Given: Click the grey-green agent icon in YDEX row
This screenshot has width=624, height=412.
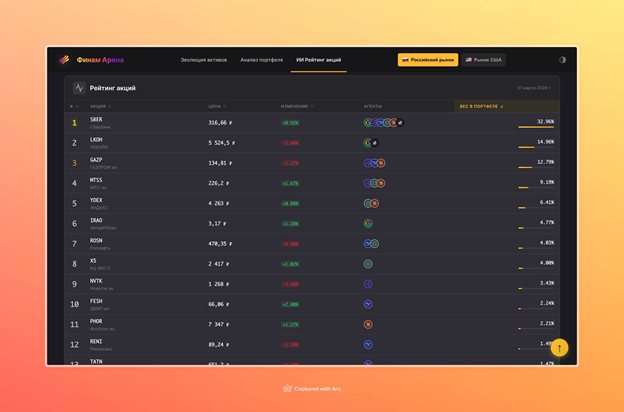Looking at the screenshot, I should [x=368, y=203].
